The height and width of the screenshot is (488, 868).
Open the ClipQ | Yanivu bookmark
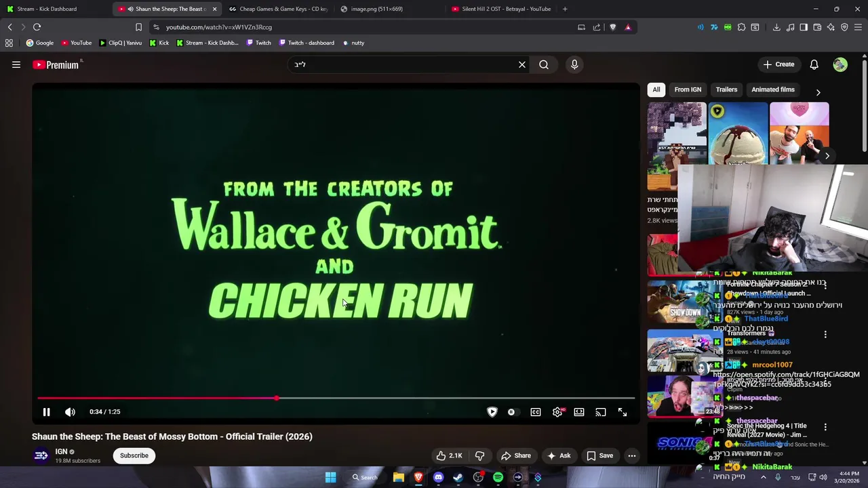click(121, 43)
